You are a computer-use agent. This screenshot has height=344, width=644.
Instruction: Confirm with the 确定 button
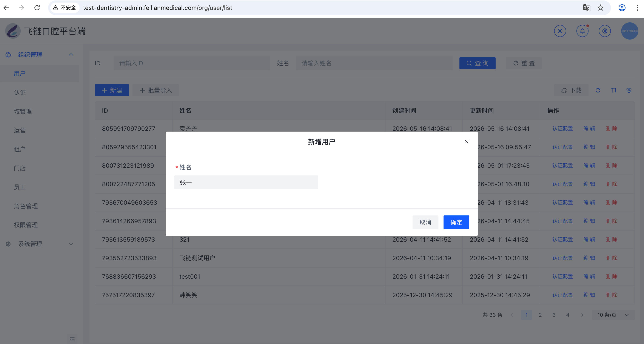(456, 222)
